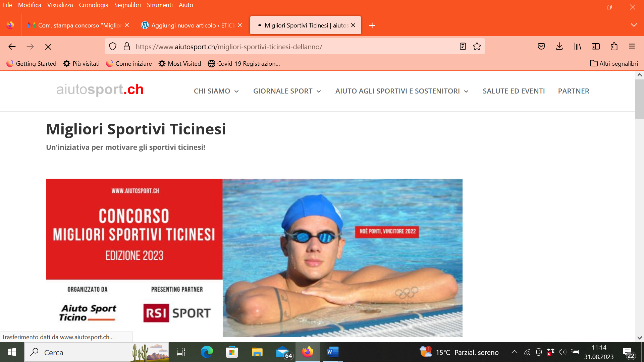Open Segnalibri menu in menu bar
The image size is (644, 362).
pyautogui.click(x=127, y=5)
